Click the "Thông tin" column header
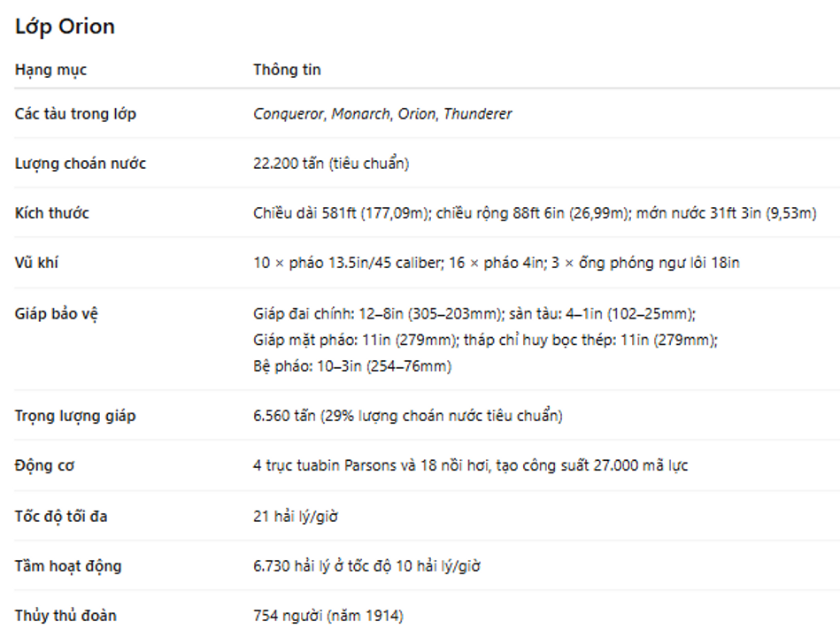 pyautogui.click(x=287, y=70)
